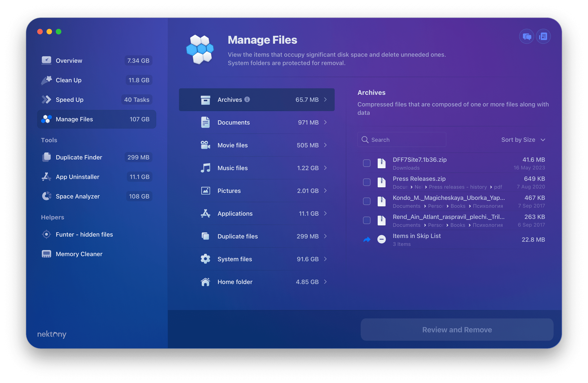Select the App Uninstaller tool
Screen dimensions: 588x383
(78, 176)
